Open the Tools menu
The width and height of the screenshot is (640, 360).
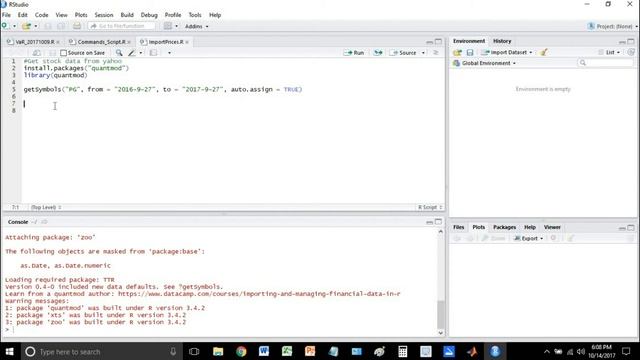[195, 15]
